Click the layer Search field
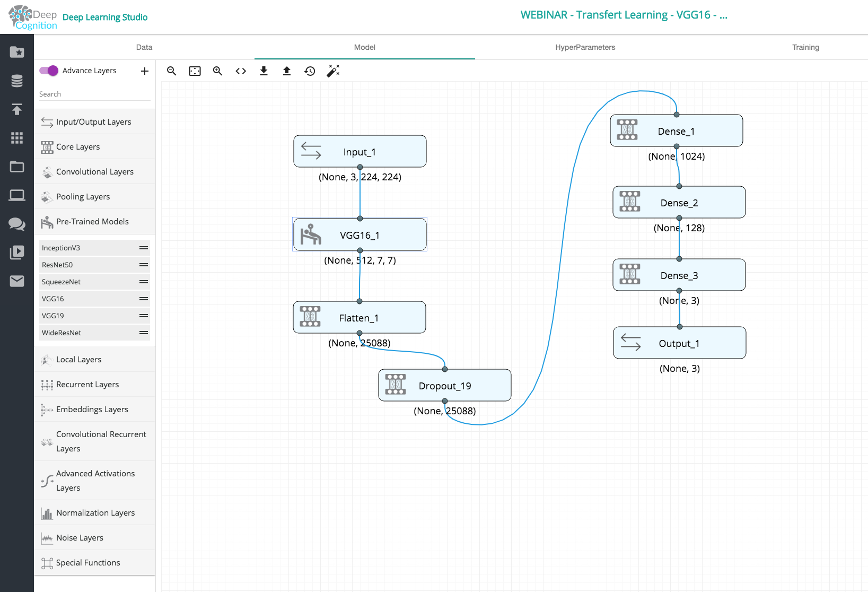868x592 pixels. point(95,94)
